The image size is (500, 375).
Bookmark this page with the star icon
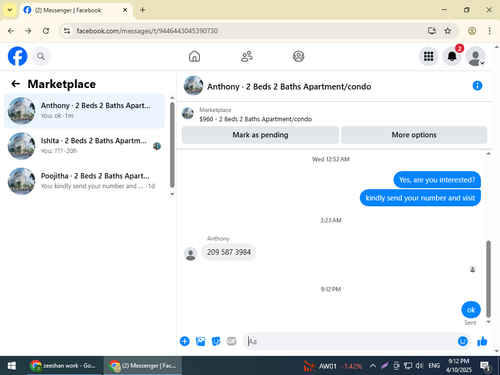(x=448, y=31)
